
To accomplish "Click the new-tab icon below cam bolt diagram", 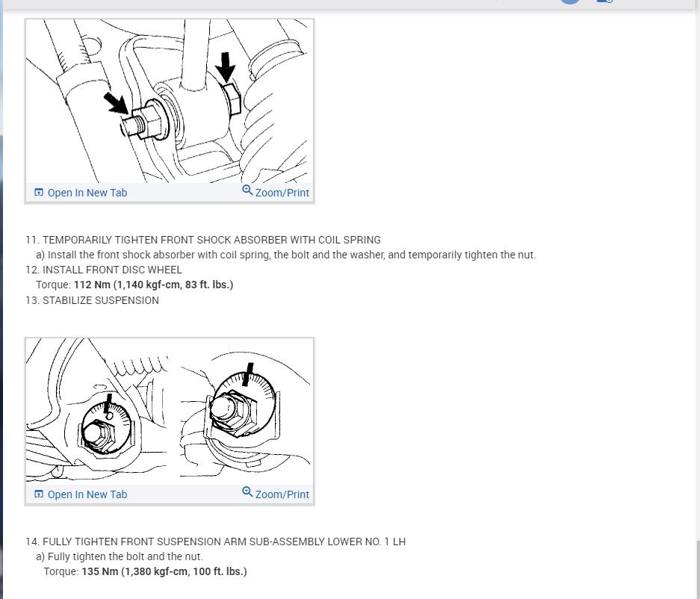I will 39,494.
